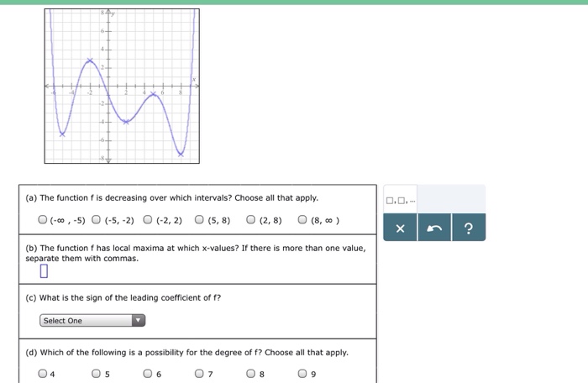588x383 pixels.
Task: Check the interval (-5, -2)
Action: 97,219
